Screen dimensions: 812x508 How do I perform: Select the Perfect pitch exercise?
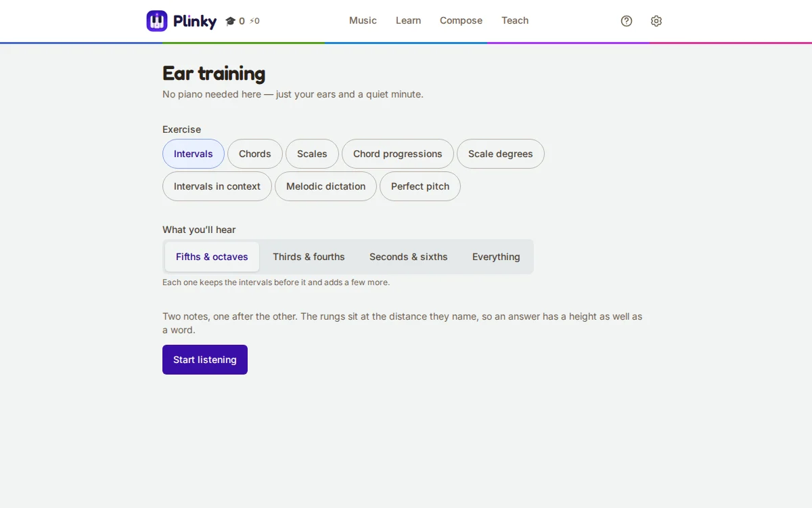click(420, 186)
